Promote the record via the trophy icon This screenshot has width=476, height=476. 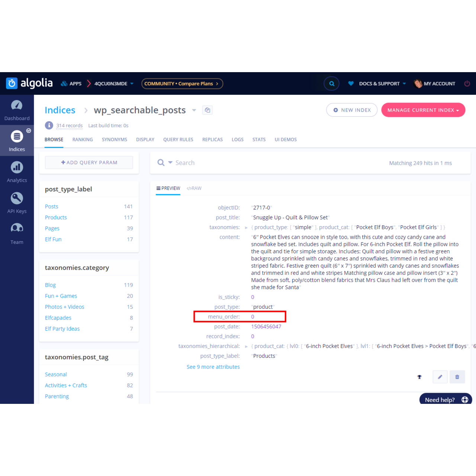click(x=419, y=377)
